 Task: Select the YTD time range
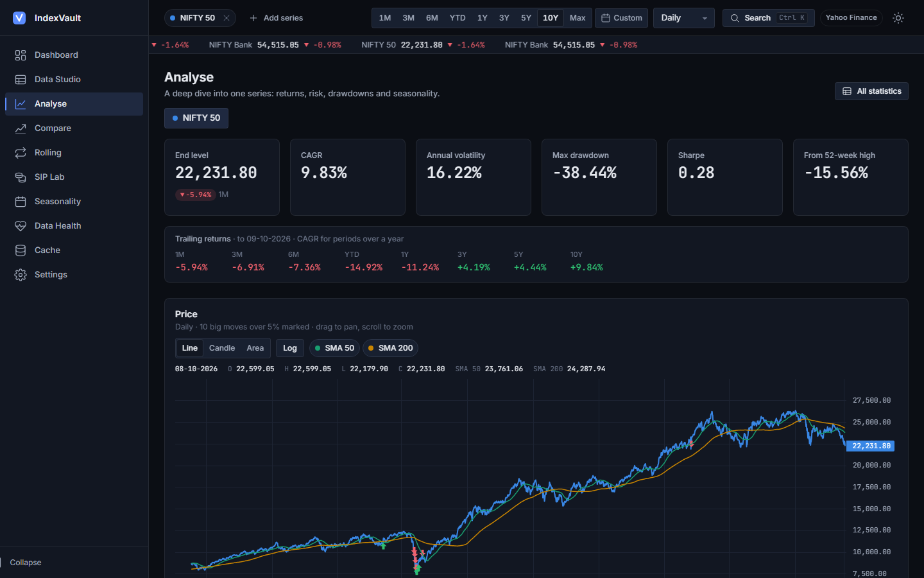coord(458,18)
